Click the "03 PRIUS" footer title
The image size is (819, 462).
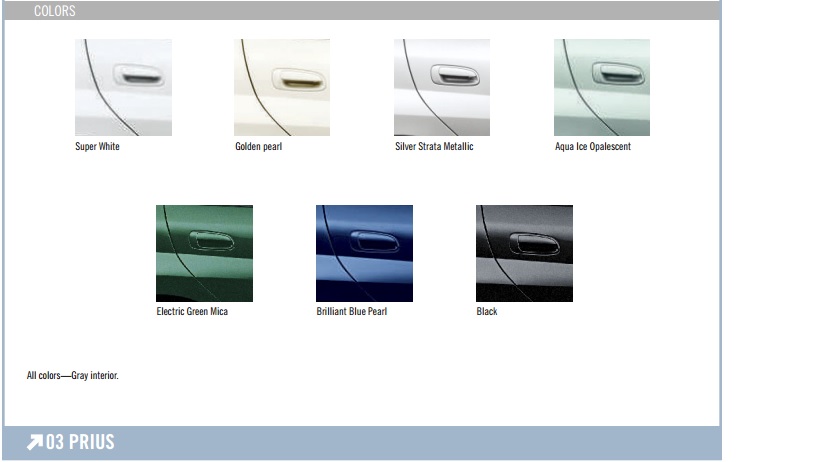pos(80,442)
